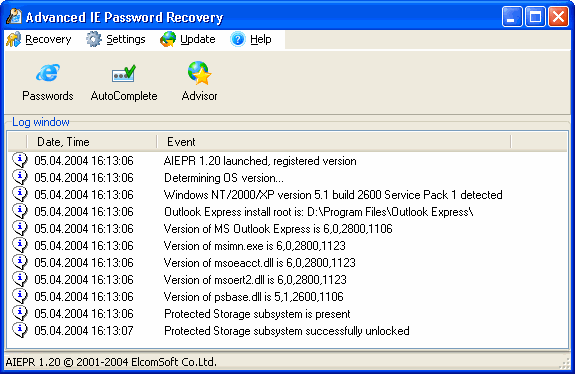Click the question mark Help icon
The width and height of the screenshot is (575, 374).
tap(238, 39)
